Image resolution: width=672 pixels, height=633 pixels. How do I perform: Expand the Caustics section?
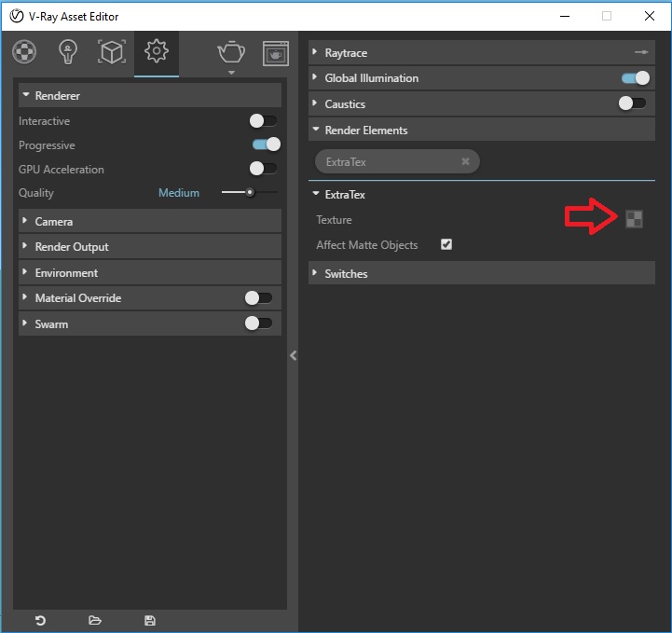pyautogui.click(x=482, y=103)
